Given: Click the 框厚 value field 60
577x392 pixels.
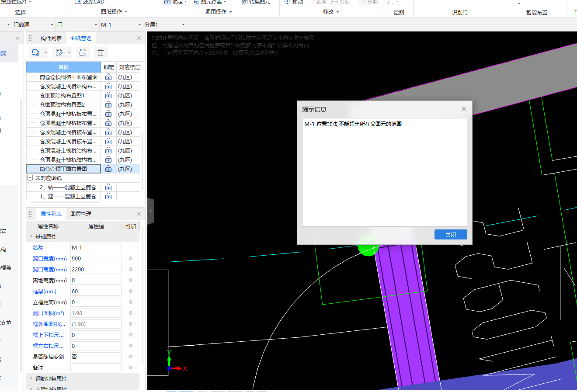Looking at the screenshot, I should point(96,291).
